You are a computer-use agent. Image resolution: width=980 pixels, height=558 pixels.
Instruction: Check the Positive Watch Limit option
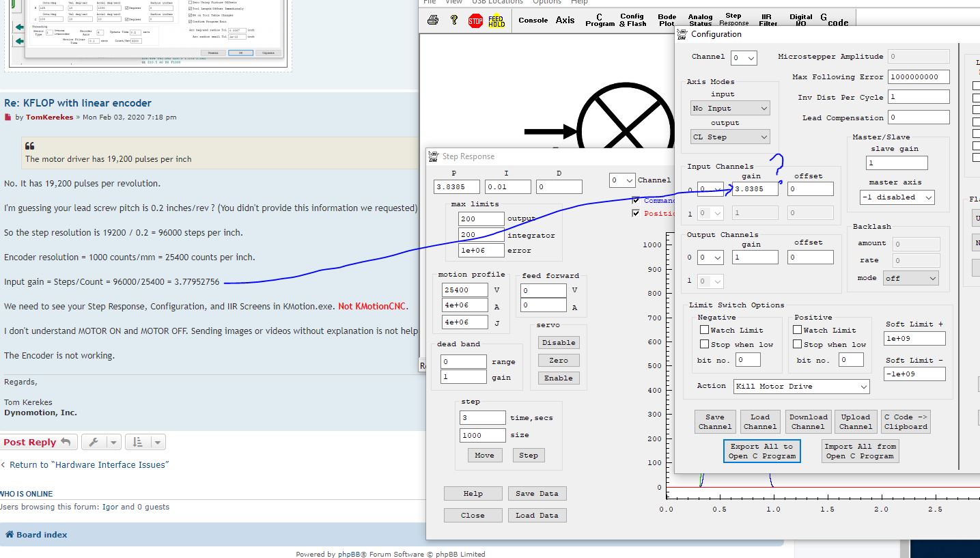coord(797,330)
